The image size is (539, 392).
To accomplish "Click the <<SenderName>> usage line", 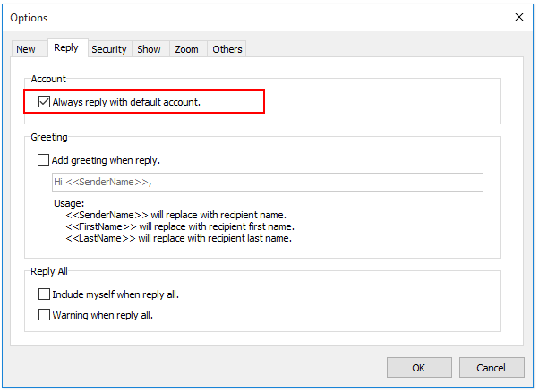I will click(175, 215).
